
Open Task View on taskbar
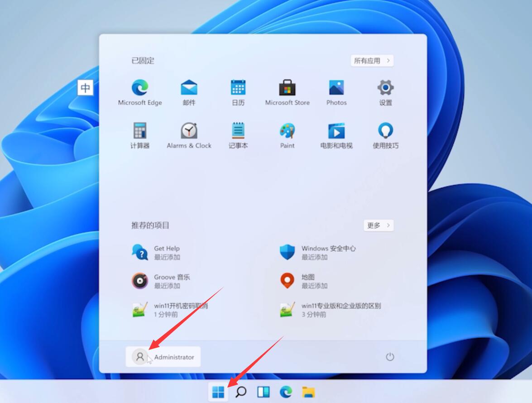264,392
